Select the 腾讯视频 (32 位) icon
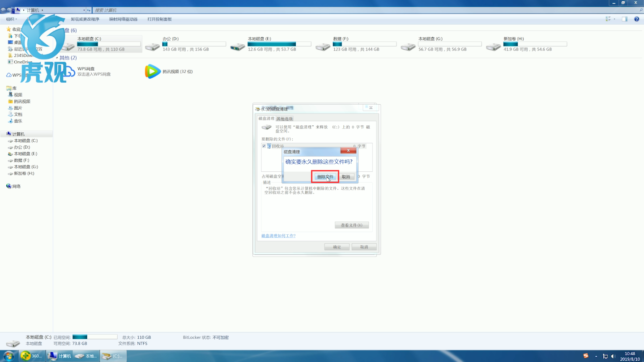This screenshot has height=362, width=644. pos(153,72)
